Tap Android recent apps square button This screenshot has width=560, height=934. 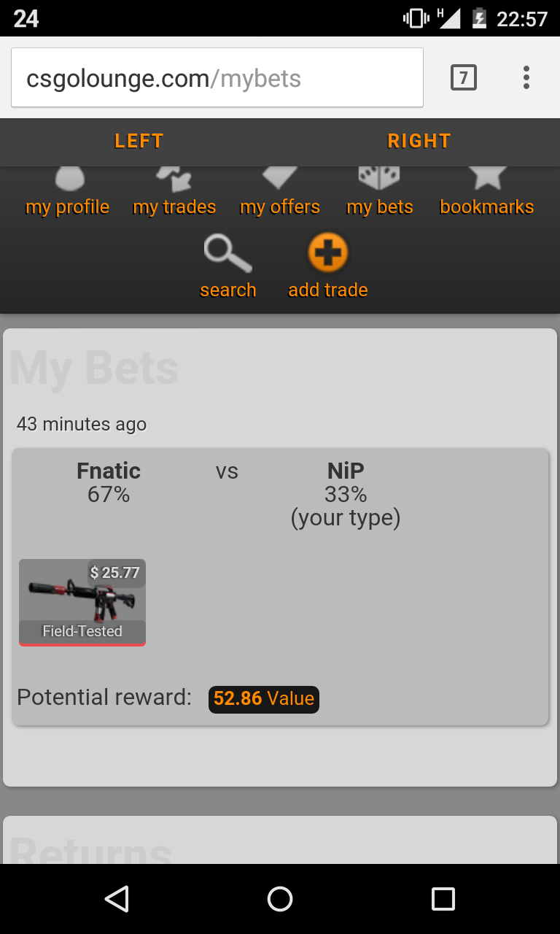[x=443, y=899]
